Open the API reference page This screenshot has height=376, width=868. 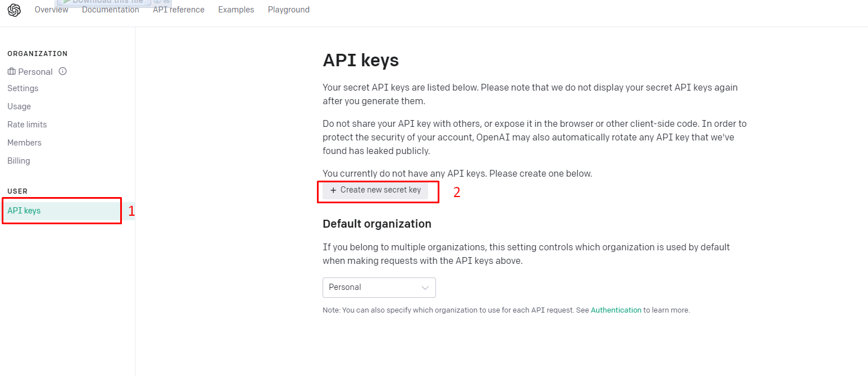tap(178, 10)
